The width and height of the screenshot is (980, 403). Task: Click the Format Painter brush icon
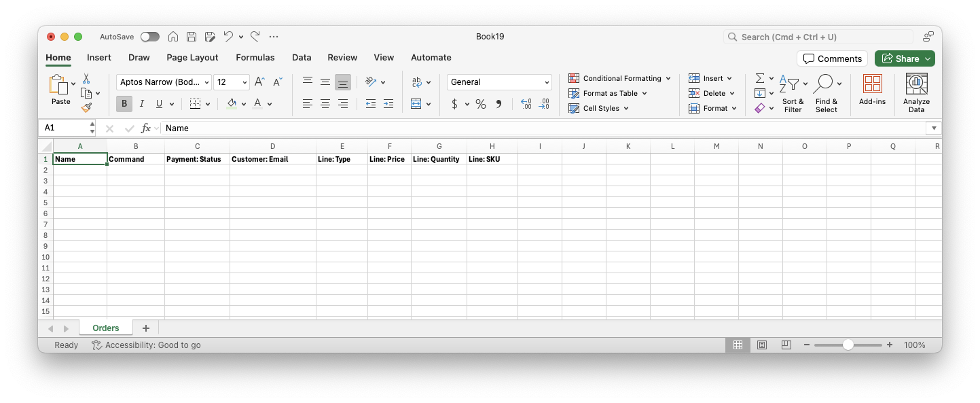(86, 107)
